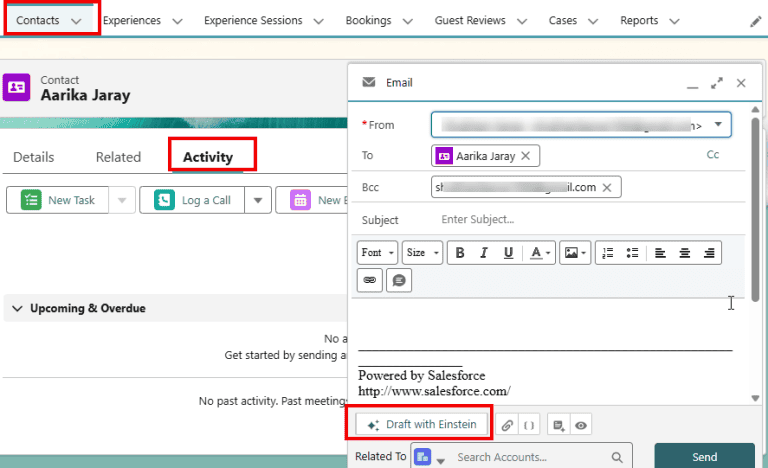Click the New Event button

pyautogui.click(x=312, y=200)
